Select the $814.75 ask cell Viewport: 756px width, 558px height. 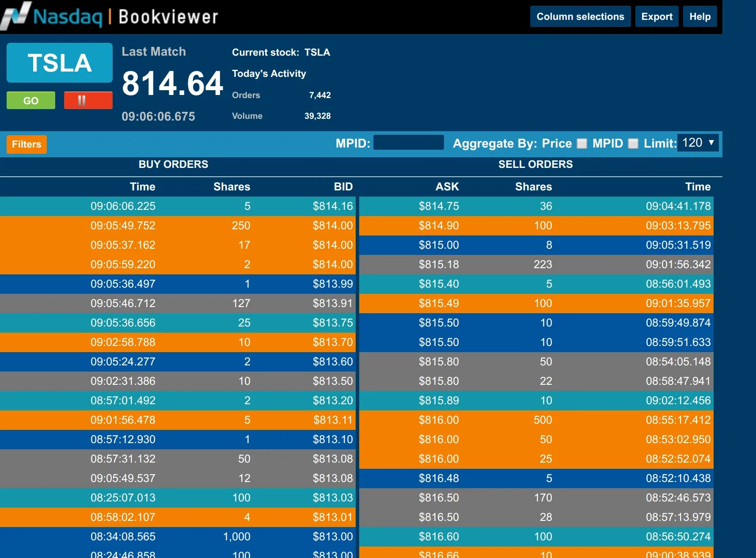[x=439, y=206]
